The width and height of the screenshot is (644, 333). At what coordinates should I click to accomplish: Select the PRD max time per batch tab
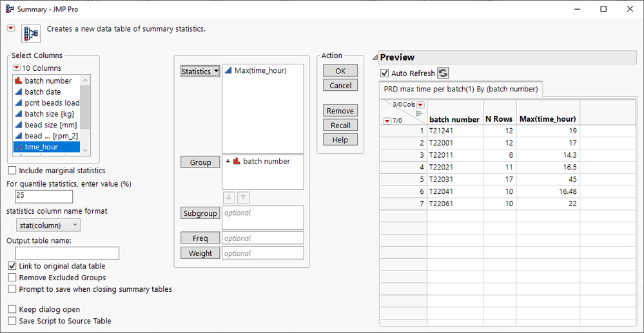point(462,89)
